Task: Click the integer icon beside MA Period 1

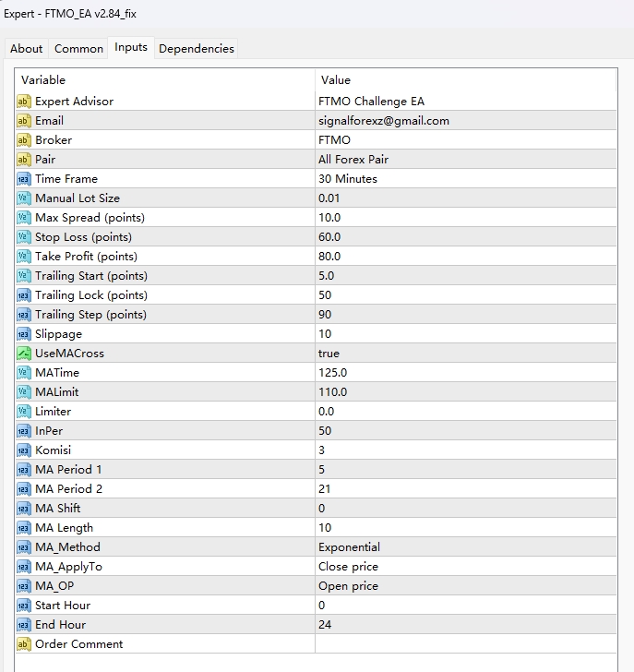Action: click(24, 470)
